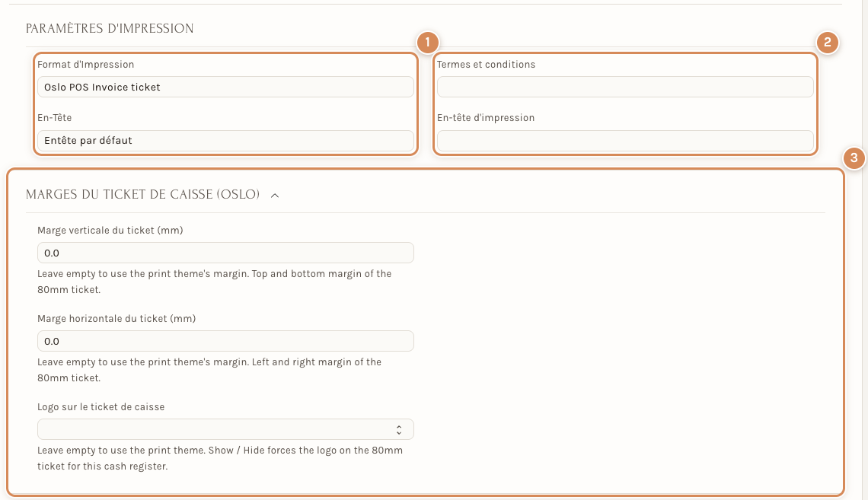868x500 pixels.
Task: Click the Marges du ticket de caisse (OSLO) heading
Action: click(x=143, y=195)
